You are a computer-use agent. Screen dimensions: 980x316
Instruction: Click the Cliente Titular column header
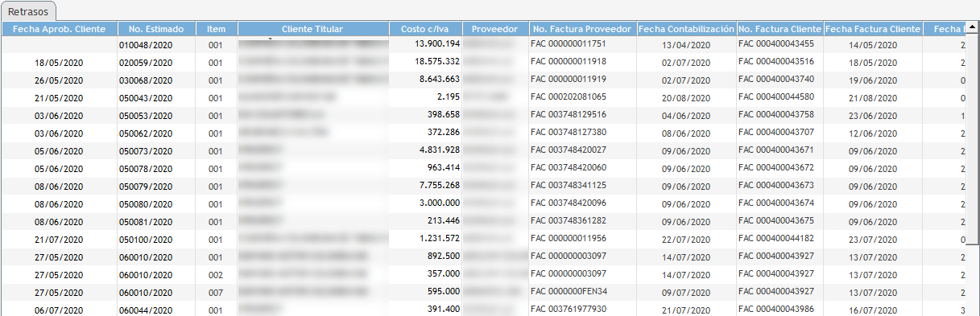coord(313,29)
